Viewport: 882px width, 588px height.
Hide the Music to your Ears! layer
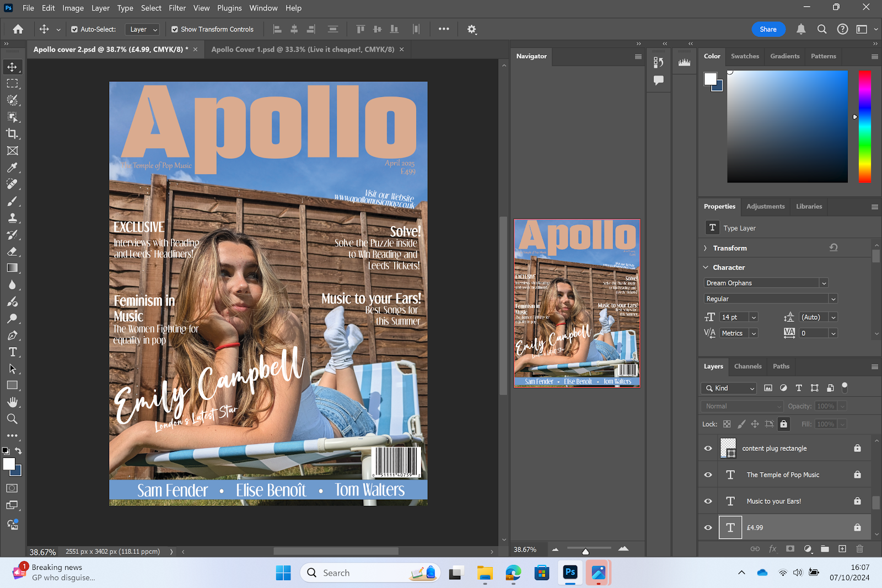pos(708,501)
